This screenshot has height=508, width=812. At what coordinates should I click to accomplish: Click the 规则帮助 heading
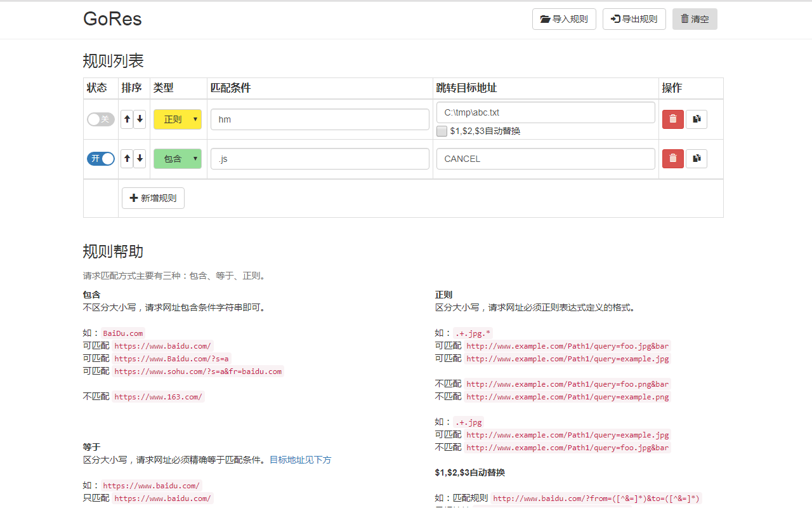point(114,251)
